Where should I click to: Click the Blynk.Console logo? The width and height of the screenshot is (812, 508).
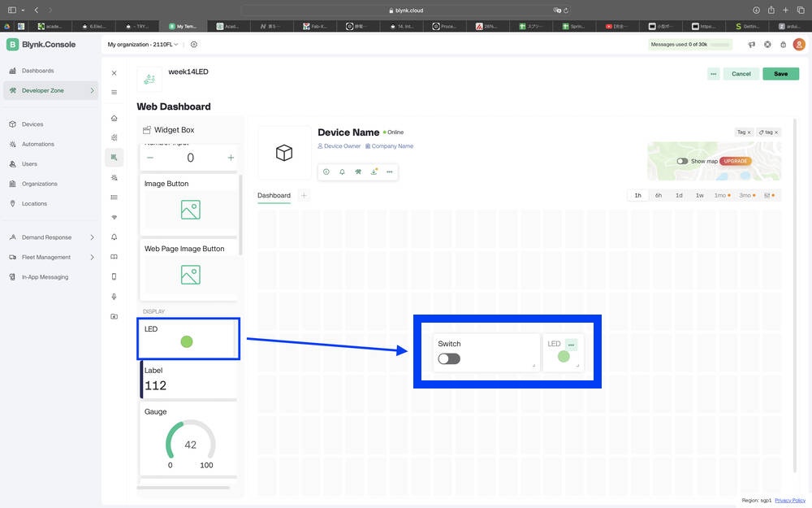click(x=41, y=45)
